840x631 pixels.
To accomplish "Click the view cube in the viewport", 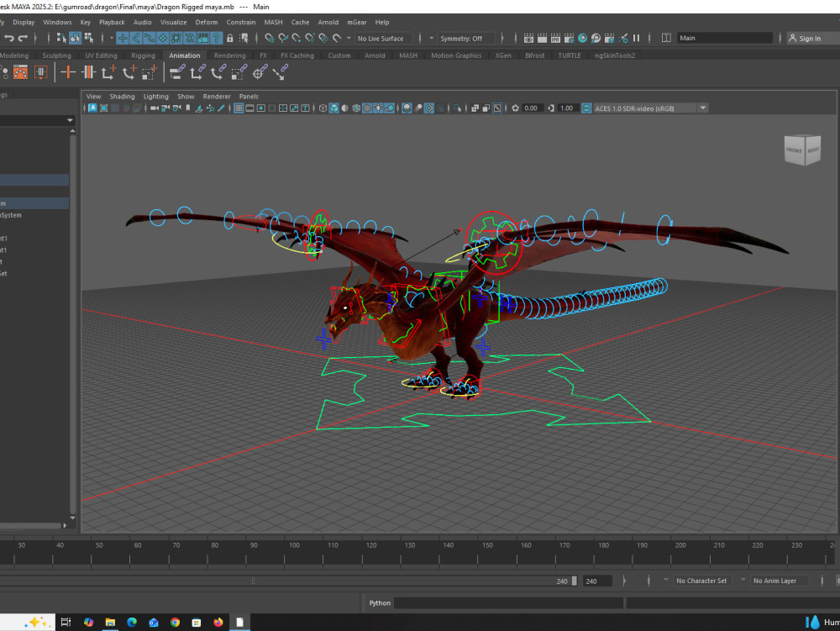I will [802, 150].
